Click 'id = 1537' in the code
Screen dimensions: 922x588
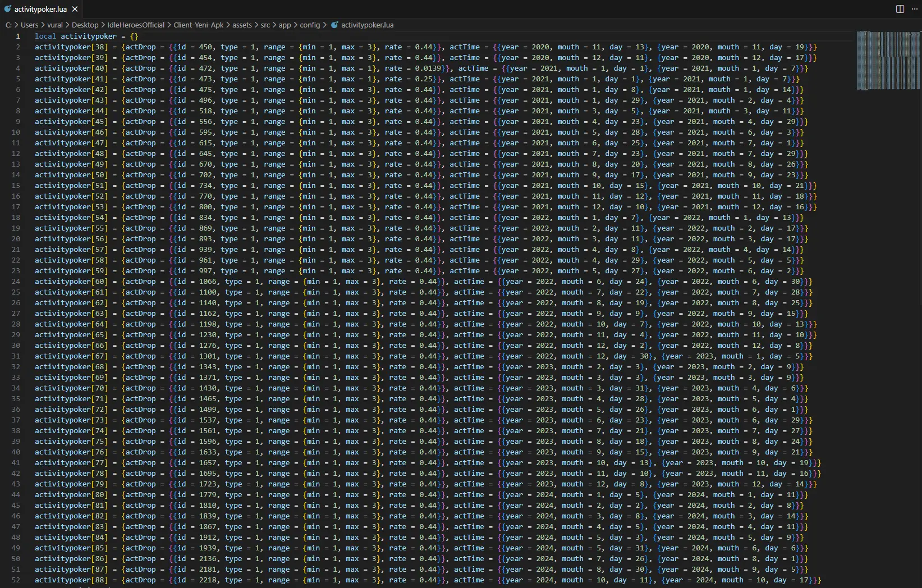tap(196, 420)
